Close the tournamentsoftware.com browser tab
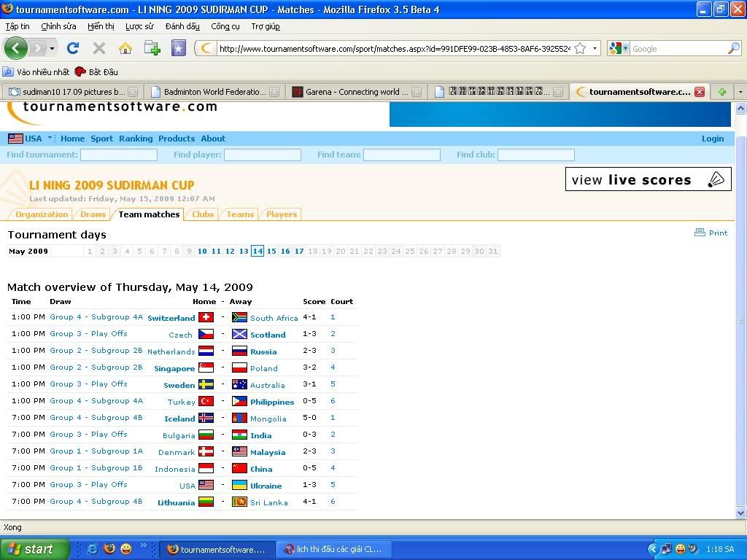 (x=700, y=92)
